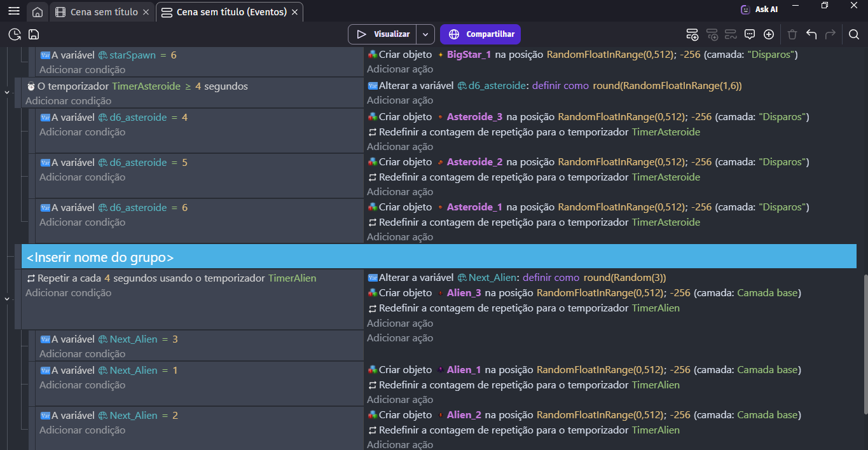This screenshot has width=868, height=450.
Task: Undo the last change
Action: [x=811, y=34]
